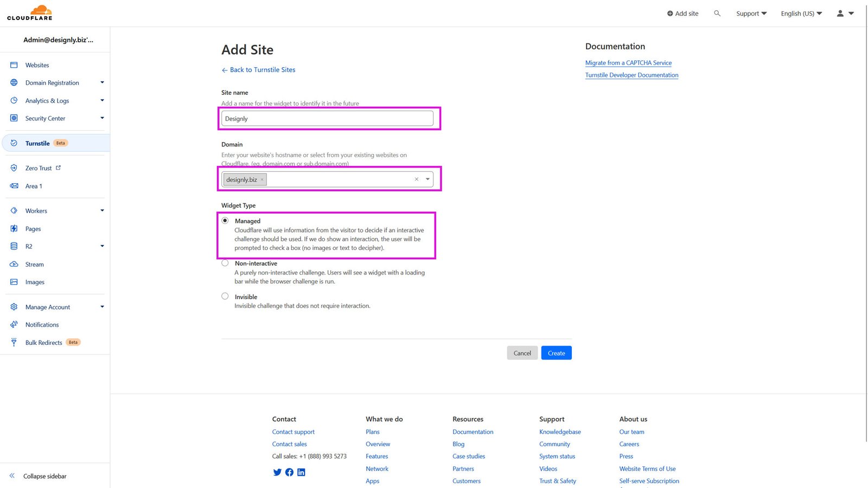Open Websites in the sidebar
The image size is (868, 488).
37,65
